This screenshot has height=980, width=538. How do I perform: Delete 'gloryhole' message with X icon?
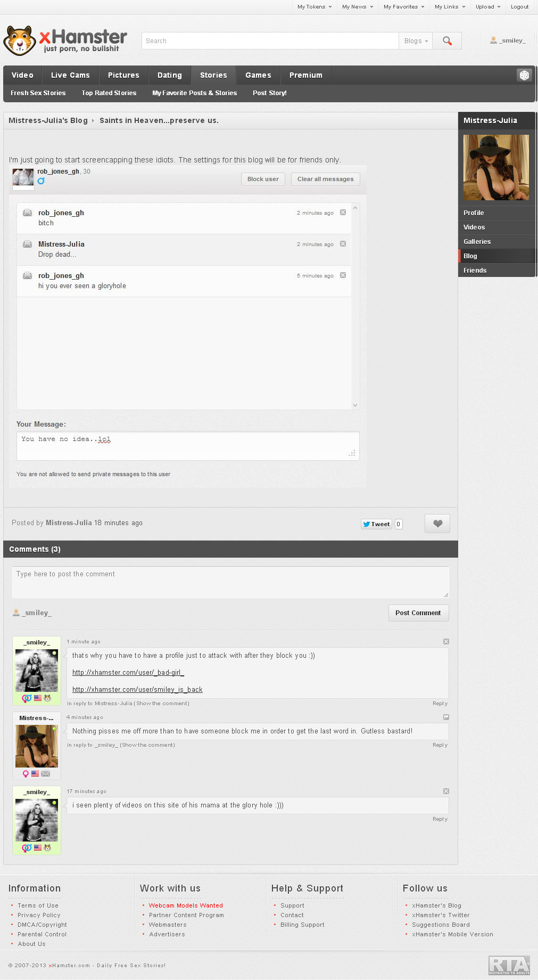(343, 275)
